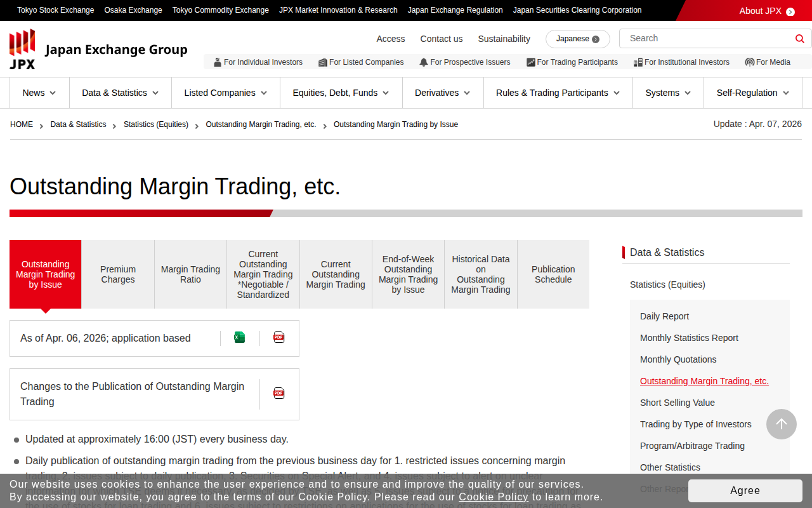Expand the Systems menu

(669, 93)
